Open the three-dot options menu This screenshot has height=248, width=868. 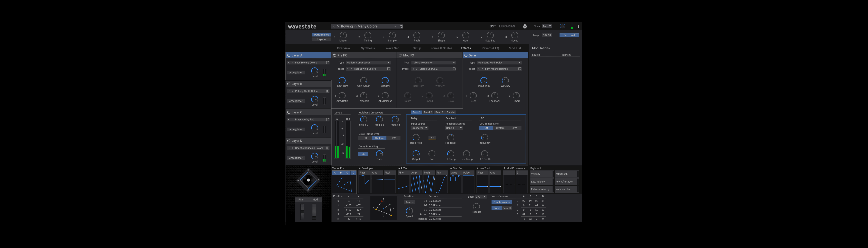click(579, 26)
